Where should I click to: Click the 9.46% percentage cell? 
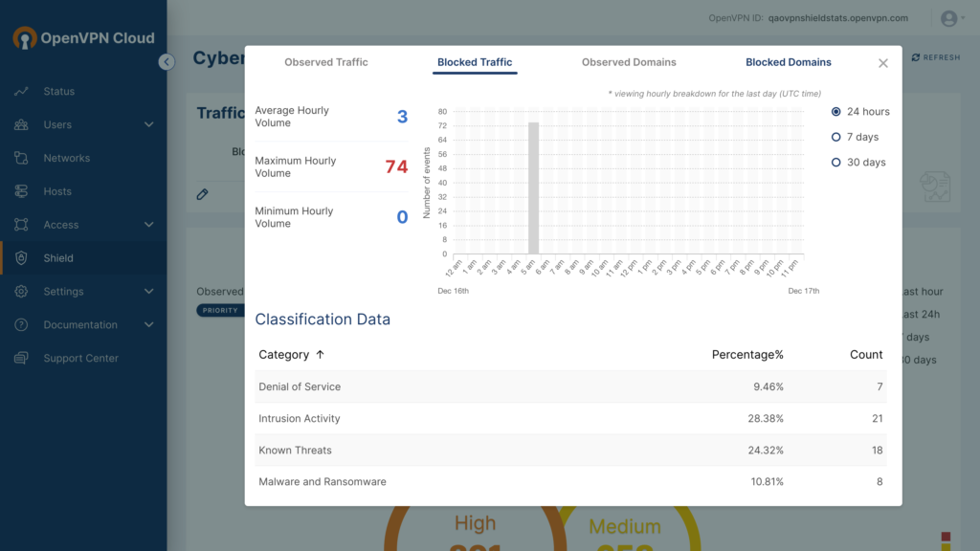tap(768, 386)
